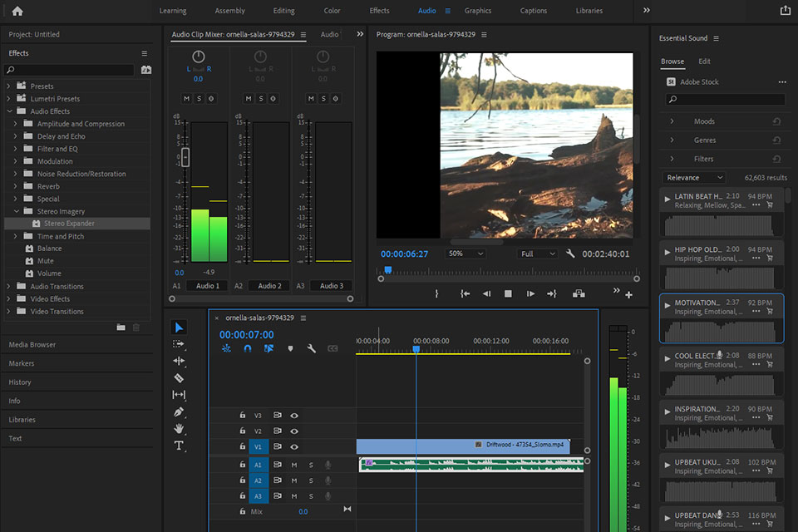This screenshot has width=798, height=532.
Task: Select the Razor tool in the toolbar
Action: point(179,378)
